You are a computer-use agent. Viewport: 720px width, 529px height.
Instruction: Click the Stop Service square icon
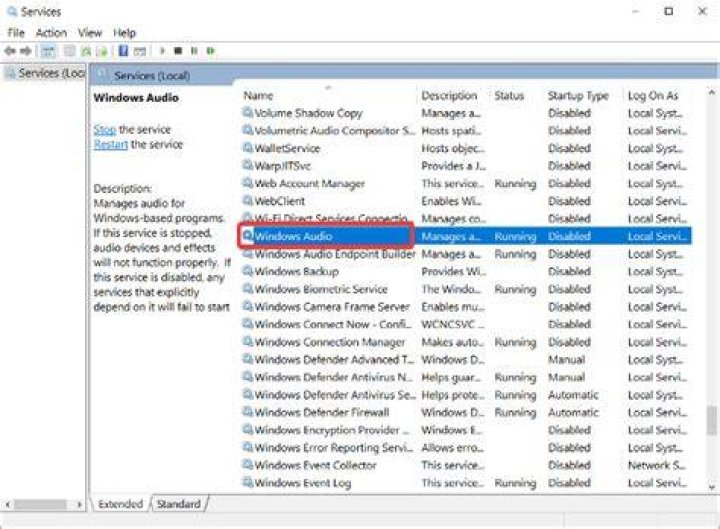(178, 51)
